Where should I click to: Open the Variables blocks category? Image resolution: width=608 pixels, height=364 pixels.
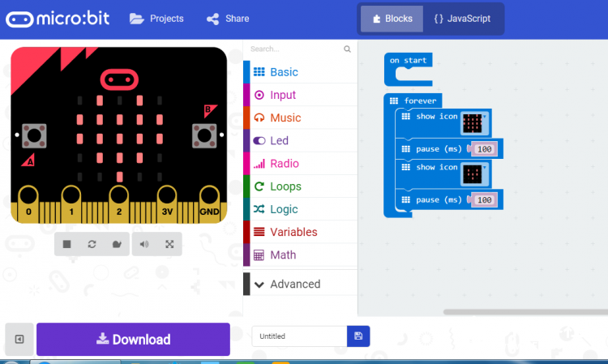pos(300,232)
